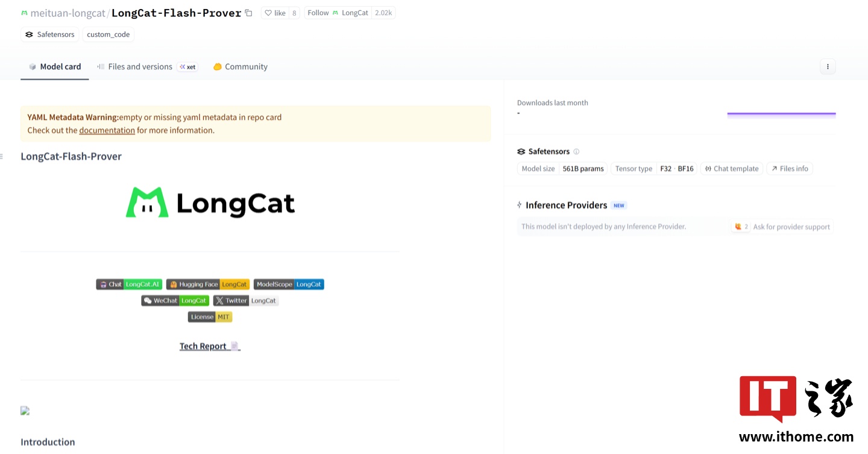
Task: Click the meituan-longcat organization icon
Action: pyautogui.click(x=24, y=12)
